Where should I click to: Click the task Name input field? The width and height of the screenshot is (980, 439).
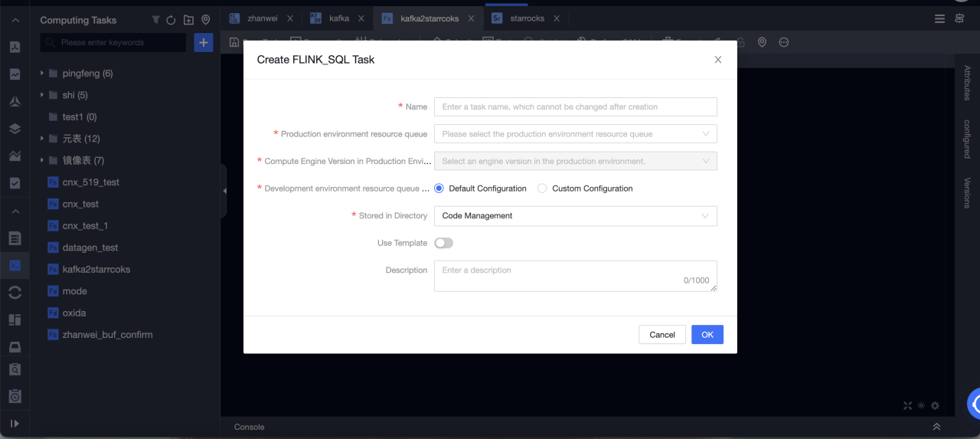575,107
